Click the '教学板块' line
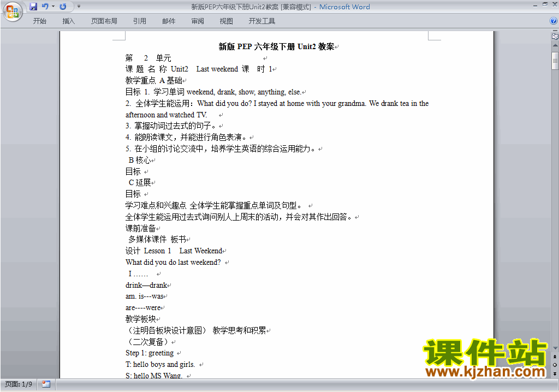The width and height of the screenshot is (559, 392). pos(140,319)
